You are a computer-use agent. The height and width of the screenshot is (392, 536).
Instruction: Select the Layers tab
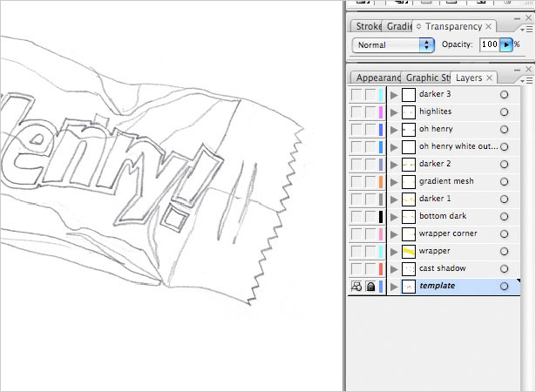pos(469,78)
